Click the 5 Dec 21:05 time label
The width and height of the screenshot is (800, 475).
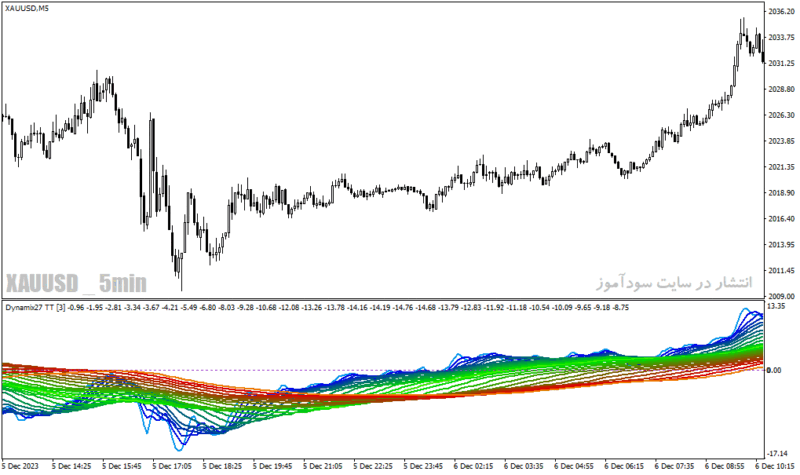(322, 466)
